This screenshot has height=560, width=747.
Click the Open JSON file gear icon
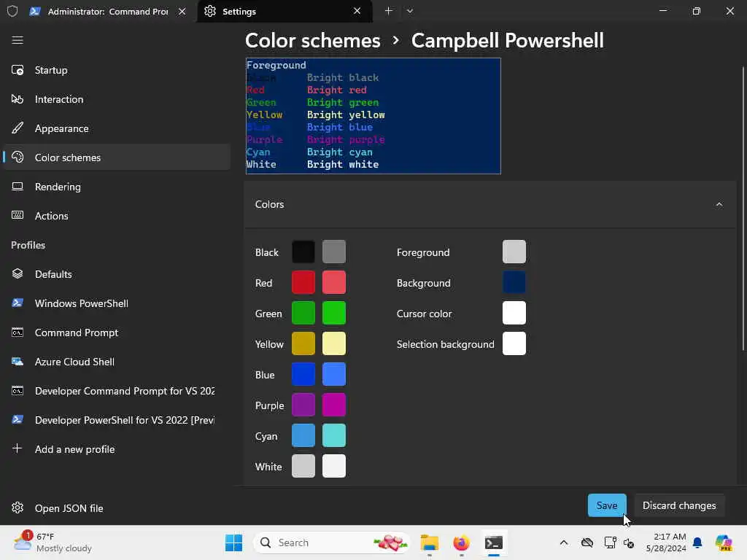[x=18, y=507]
